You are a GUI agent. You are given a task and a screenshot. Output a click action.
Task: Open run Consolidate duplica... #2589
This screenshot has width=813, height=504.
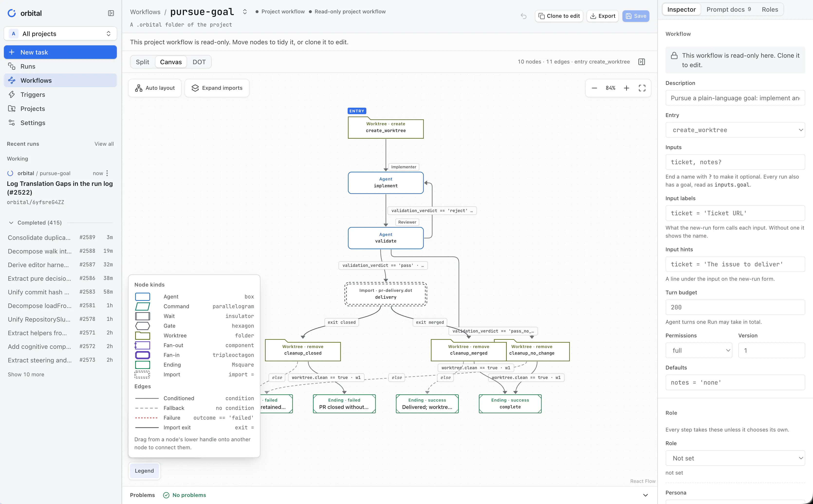(x=60, y=237)
